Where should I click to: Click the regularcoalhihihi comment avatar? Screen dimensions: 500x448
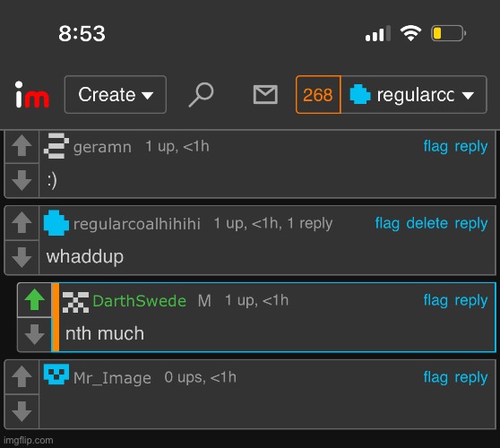(56, 223)
